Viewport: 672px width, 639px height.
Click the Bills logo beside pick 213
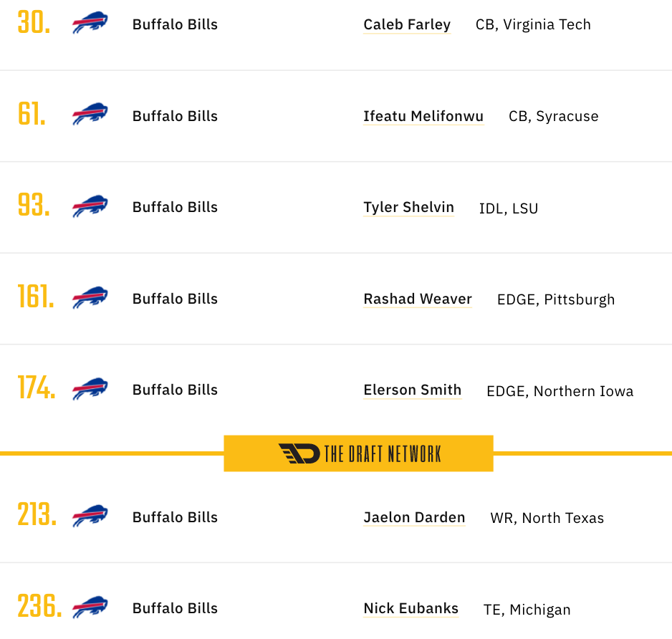pyautogui.click(x=90, y=516)
